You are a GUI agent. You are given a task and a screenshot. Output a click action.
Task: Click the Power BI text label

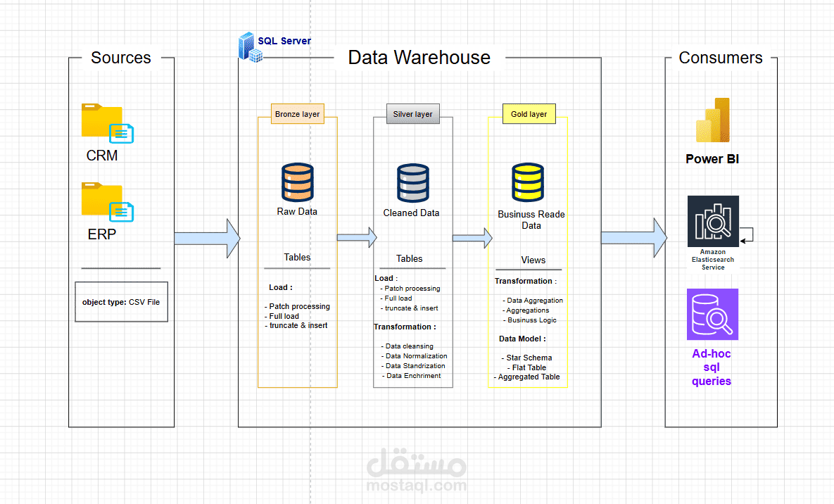(712, 158)
